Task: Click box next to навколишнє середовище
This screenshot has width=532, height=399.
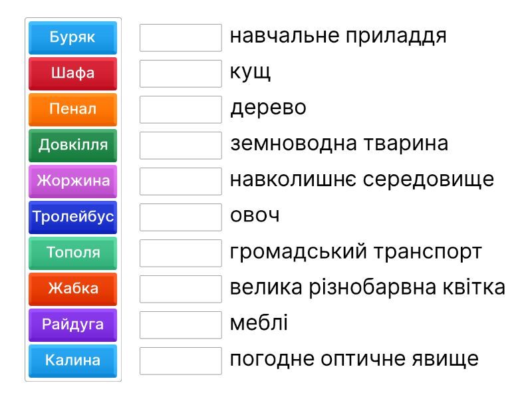Action: 180,181
